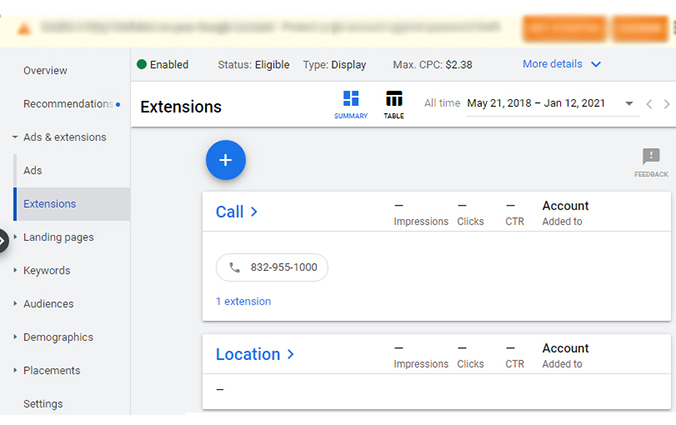Open Recommendations in the sidebar
Viewport: 676px width, 425px height.
click(68, 104)
